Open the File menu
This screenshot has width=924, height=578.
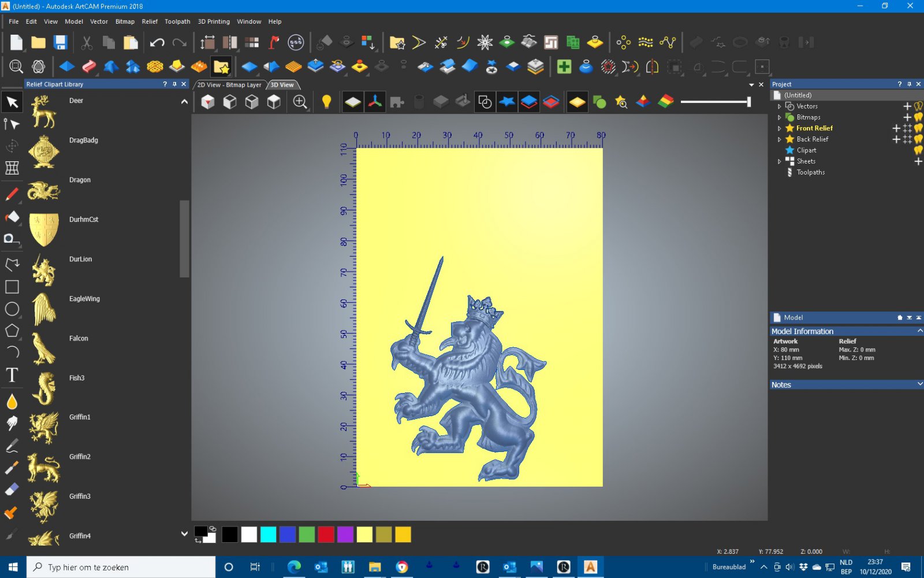pyautogui.click(x=14, y=21)
